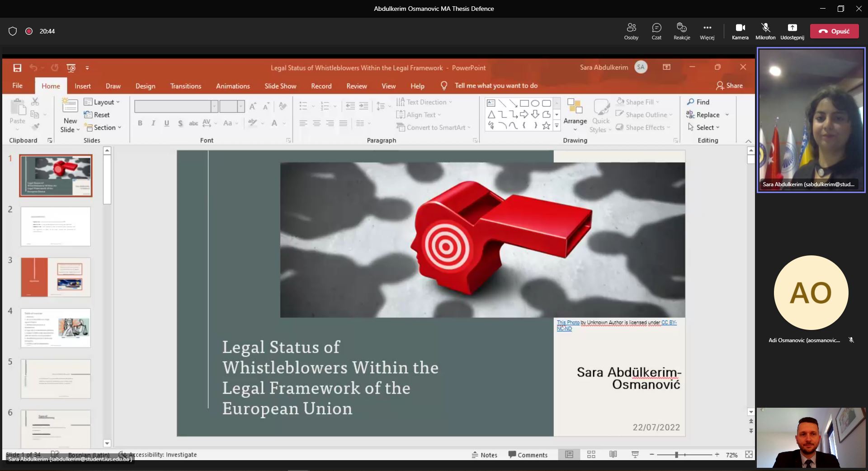Start Slide Show from status bar icon
The width and height of the screenshot is (868, 471).
tap(635, 455)
